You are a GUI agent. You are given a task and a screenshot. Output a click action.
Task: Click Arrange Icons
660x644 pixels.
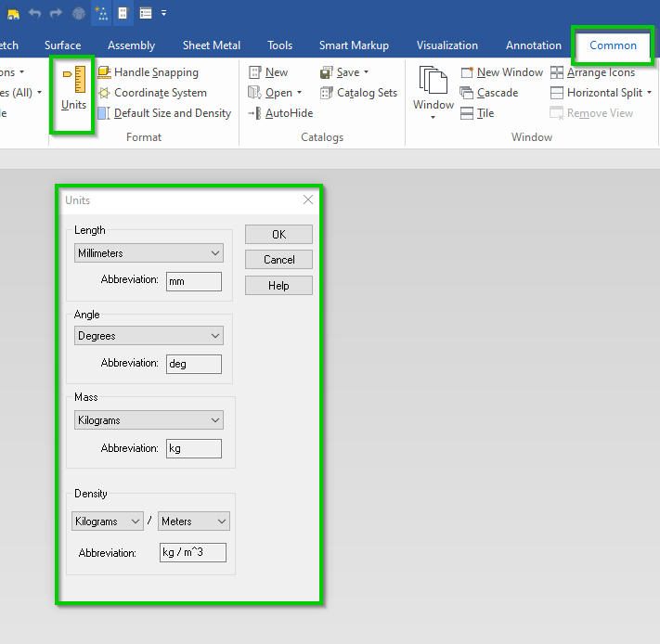pyautogui.click(x=592, y=72)
